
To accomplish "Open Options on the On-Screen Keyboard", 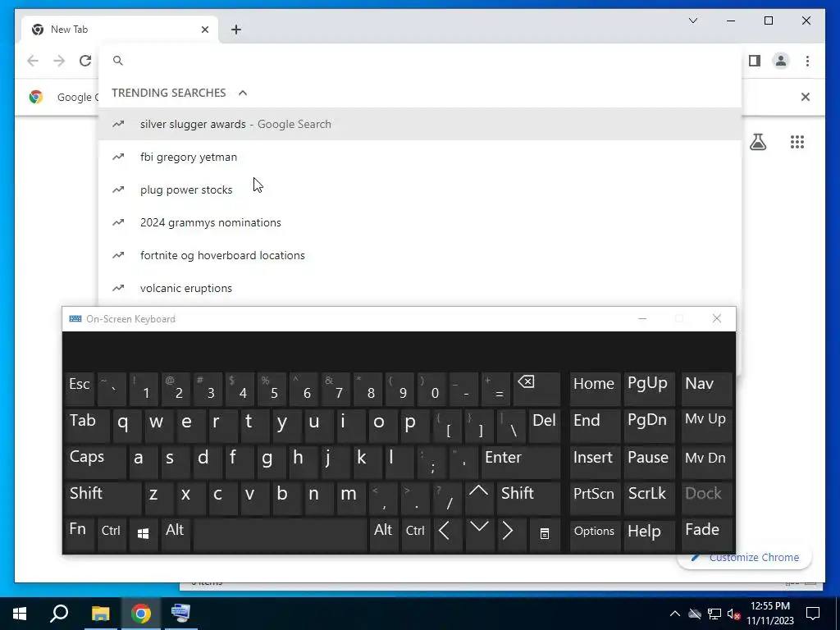I will coord(595,535).
